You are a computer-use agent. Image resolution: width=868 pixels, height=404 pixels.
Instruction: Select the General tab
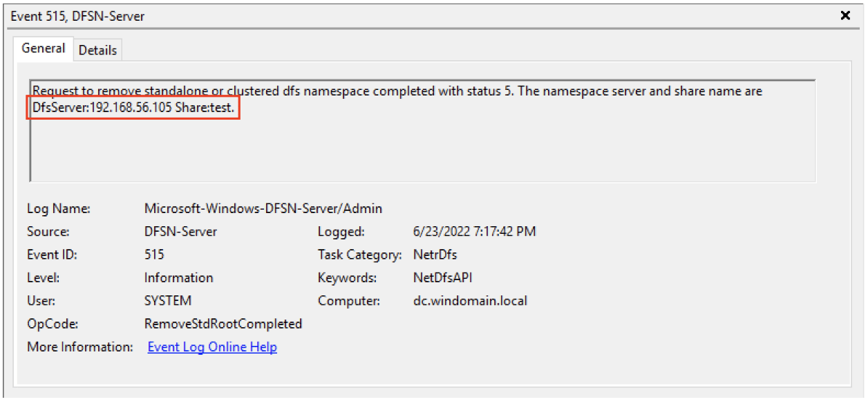point(44,48)
